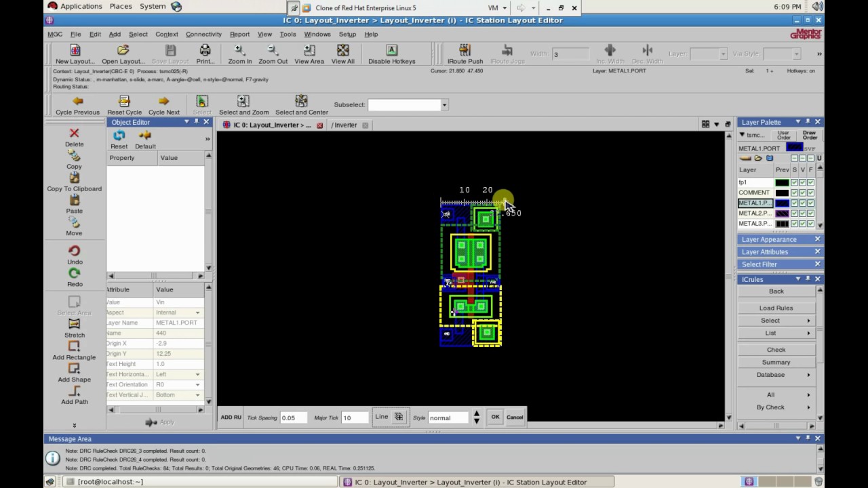Click the View All toolbar icon

tap(342, 50)
